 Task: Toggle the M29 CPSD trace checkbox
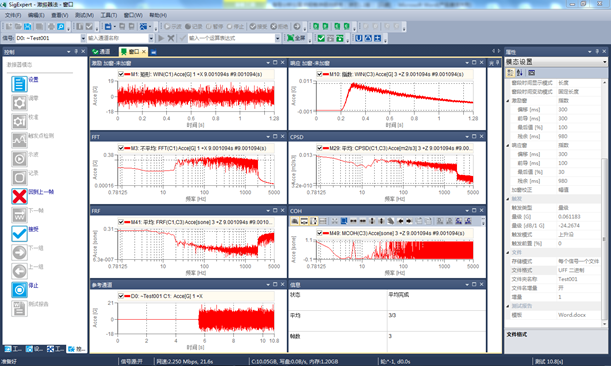(320, 148)
